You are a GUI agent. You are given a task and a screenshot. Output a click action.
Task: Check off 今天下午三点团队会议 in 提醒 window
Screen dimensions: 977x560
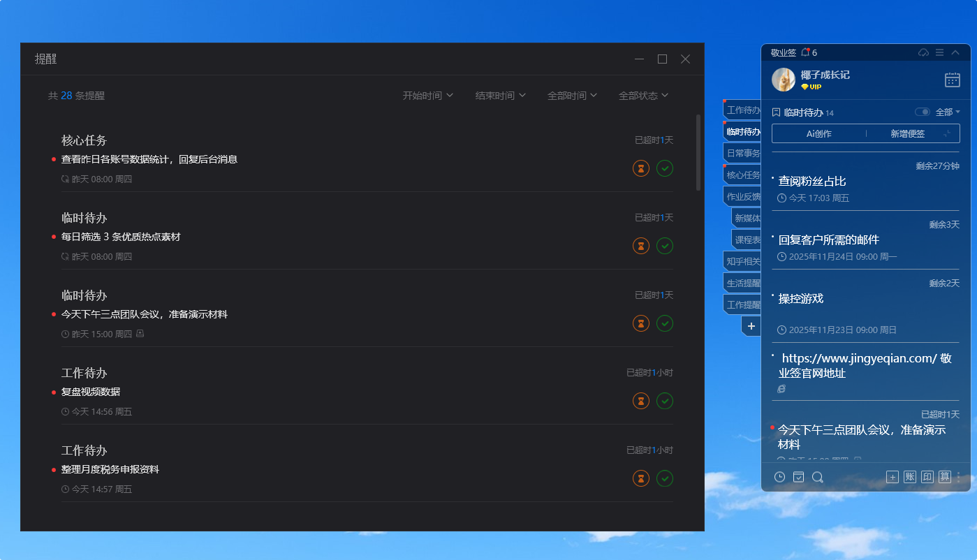pyautogui.click(x=665, y=323)
